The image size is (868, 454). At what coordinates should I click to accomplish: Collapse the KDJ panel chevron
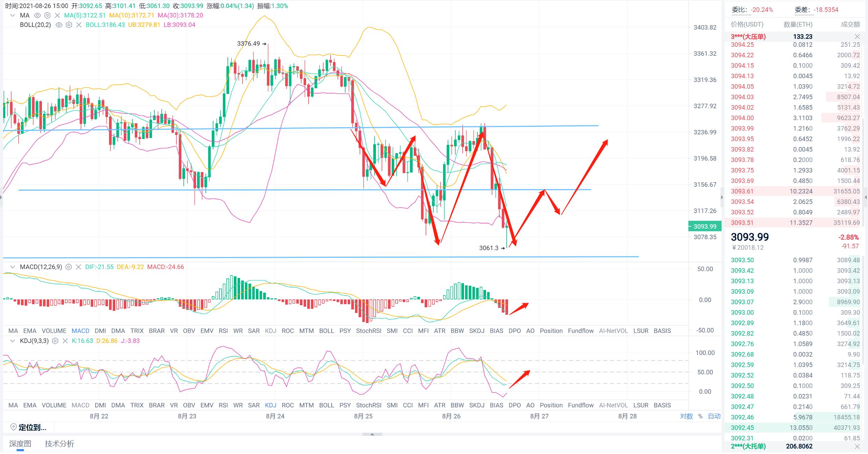(13, 340)
